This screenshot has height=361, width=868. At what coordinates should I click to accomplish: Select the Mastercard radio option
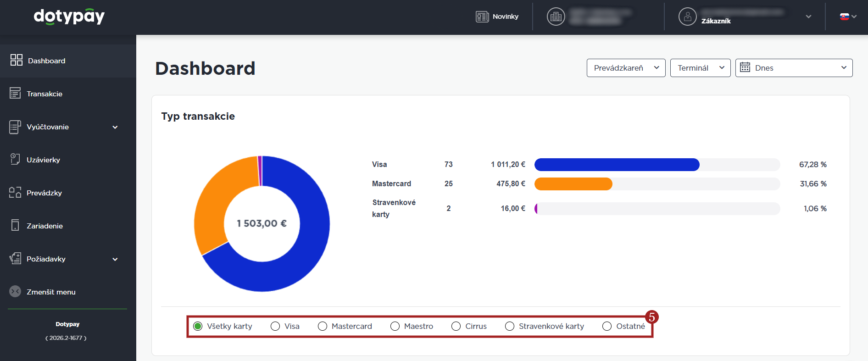(323, 326)
